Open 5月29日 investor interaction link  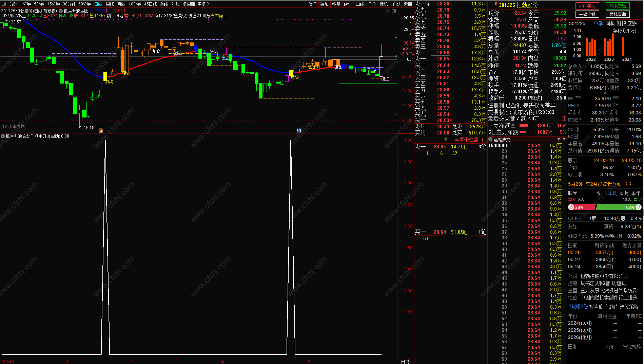(599, 184)
